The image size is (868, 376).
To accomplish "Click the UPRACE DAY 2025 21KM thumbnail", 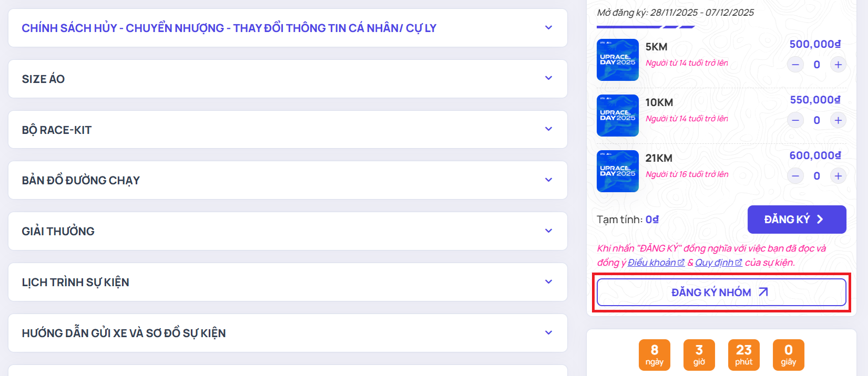I will (617, 171).
